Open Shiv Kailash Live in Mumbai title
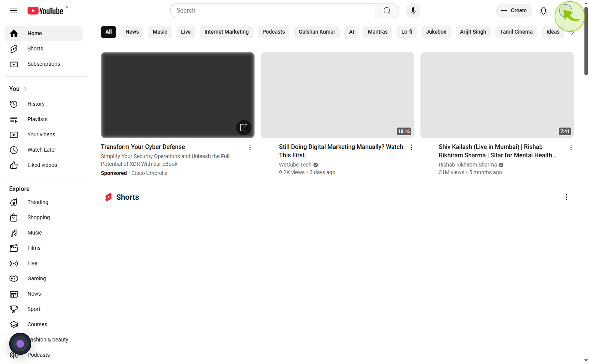 point(498,151)
